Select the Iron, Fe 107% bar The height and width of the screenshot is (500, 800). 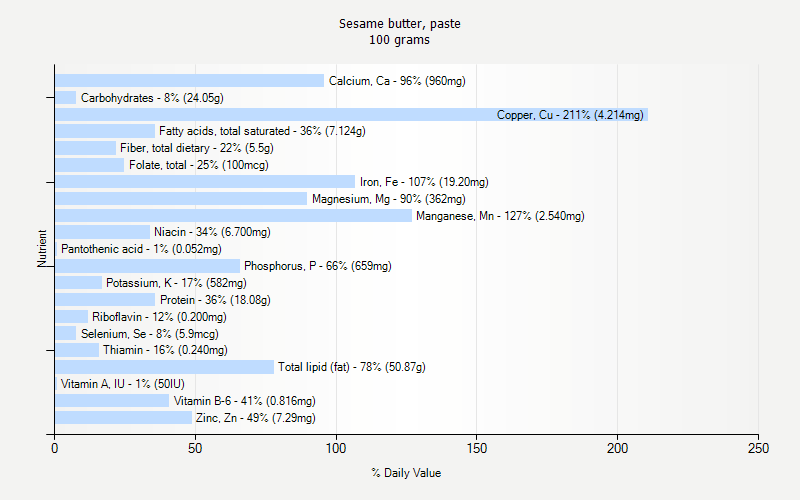205,182
